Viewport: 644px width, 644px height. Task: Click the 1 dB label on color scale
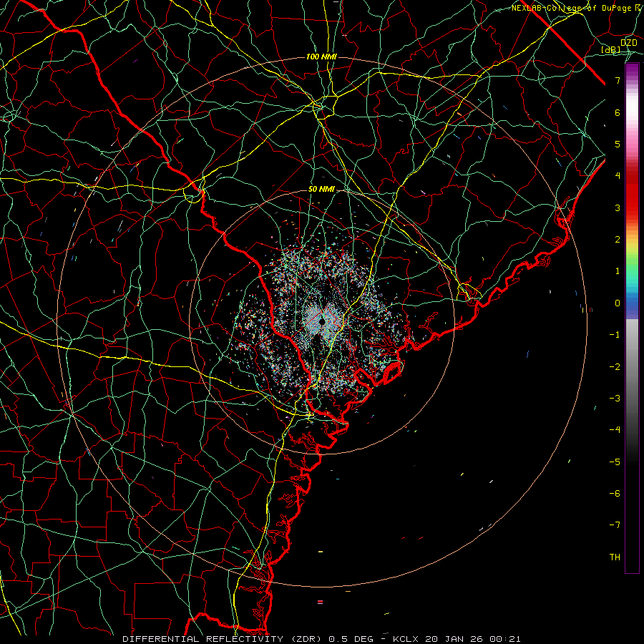[618, 271]
